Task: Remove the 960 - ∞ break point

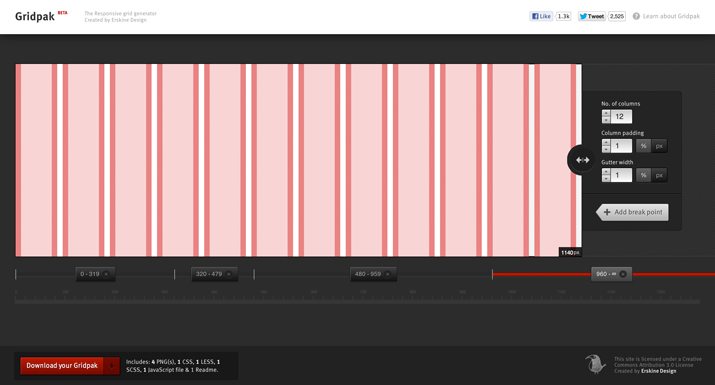Action: (623, 274)
